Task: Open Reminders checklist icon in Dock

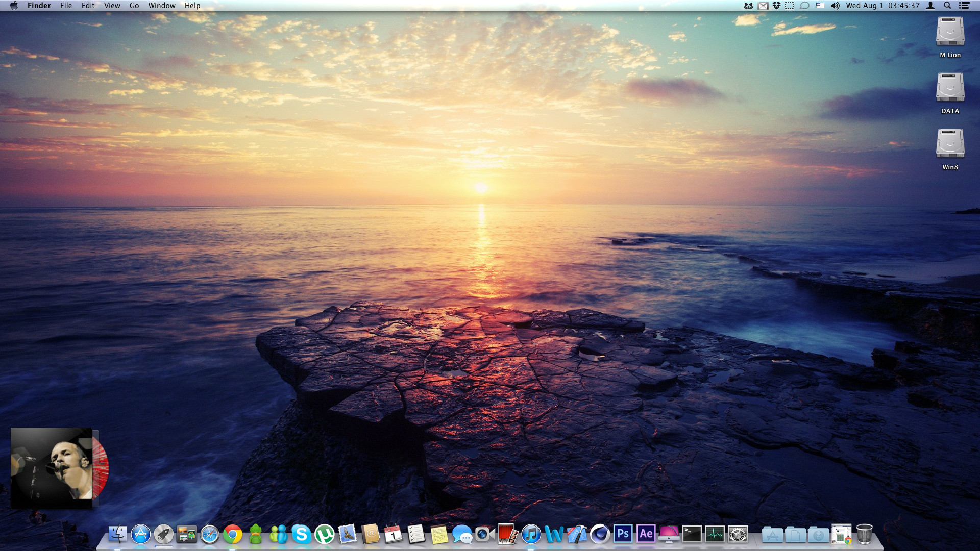Action: [x=416, y=534]
